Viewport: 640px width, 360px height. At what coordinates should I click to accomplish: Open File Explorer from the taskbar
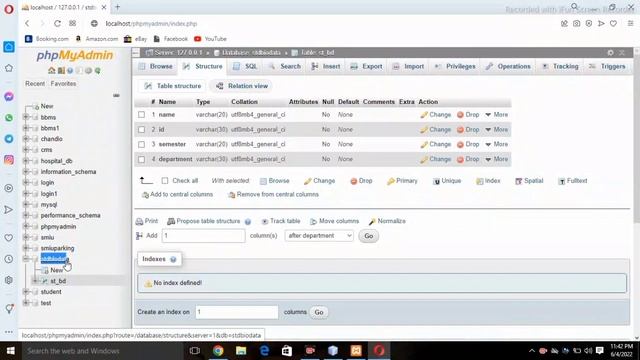click(x=241, y=351)
